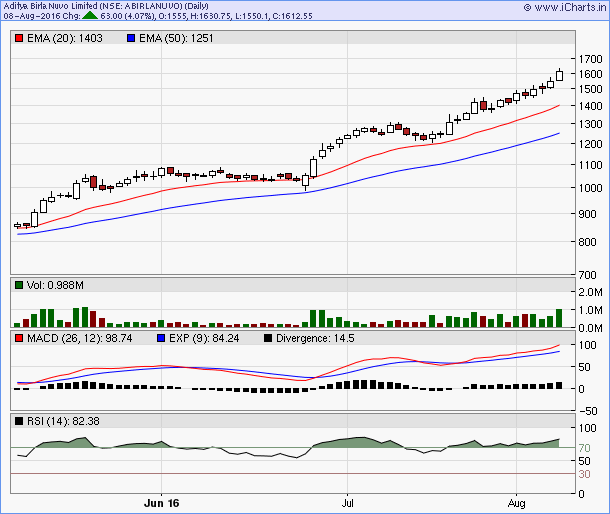Click the black RSI (14) legend swatch
Viewport: 610px width, 514px height.
click(x=19, y=421)
